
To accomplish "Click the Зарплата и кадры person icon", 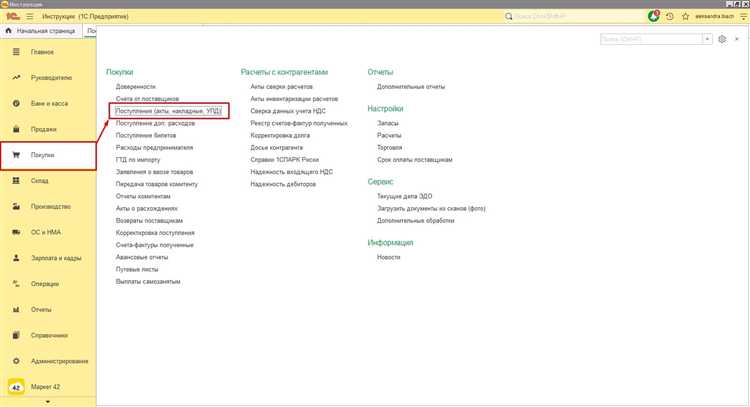I will (x=16, y=258).
